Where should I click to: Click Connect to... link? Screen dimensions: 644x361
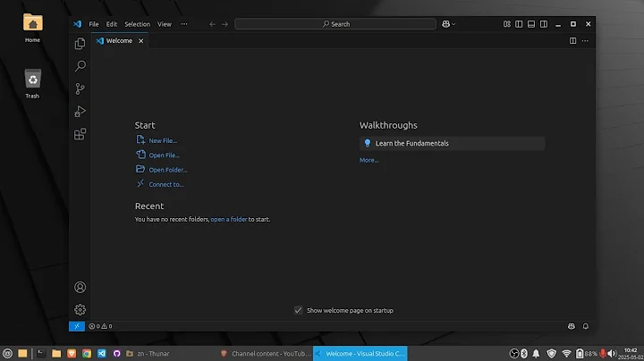[x=166, y=185]
